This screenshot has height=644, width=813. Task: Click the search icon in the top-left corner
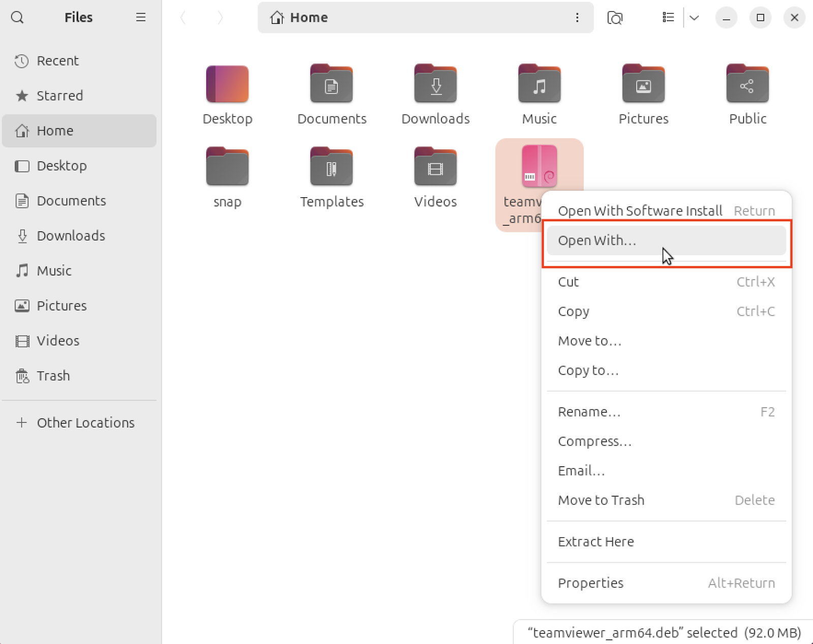(x=17, y=17)
